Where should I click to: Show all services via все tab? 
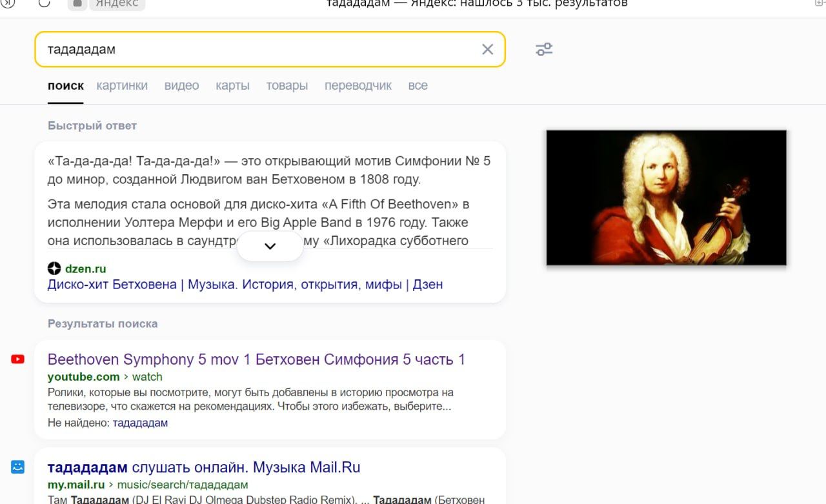(x=418, y=86)
